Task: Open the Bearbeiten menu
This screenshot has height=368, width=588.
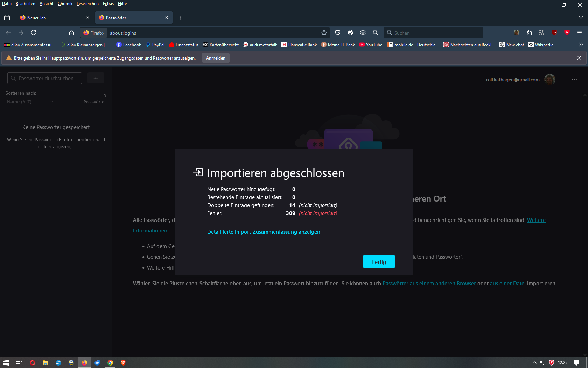Action: click(x=26, y=4)
